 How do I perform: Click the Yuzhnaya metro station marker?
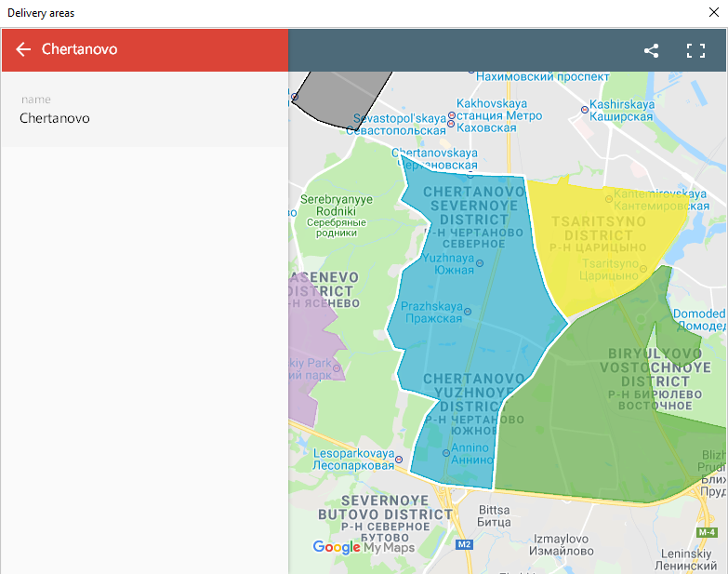tap(480, 263)
